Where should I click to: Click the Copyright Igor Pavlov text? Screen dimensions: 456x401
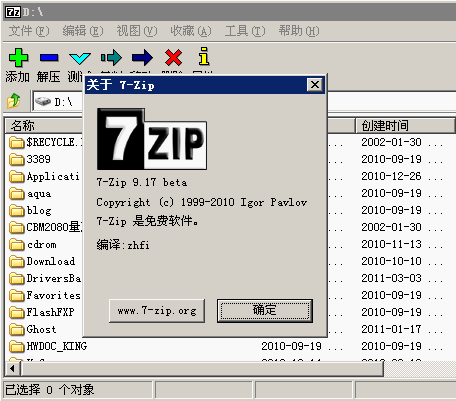click(x=202, y=202)
